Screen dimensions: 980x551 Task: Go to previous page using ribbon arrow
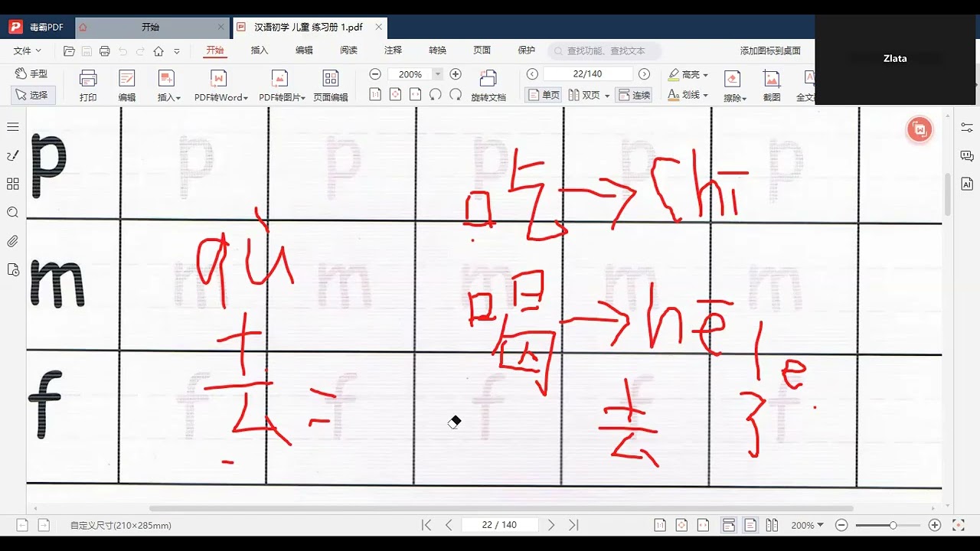click(x=533, y=74)
